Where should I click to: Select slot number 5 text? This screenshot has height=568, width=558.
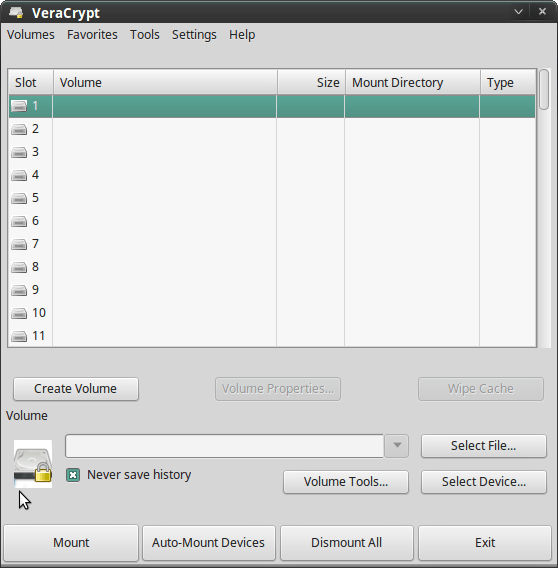[35, 198]
